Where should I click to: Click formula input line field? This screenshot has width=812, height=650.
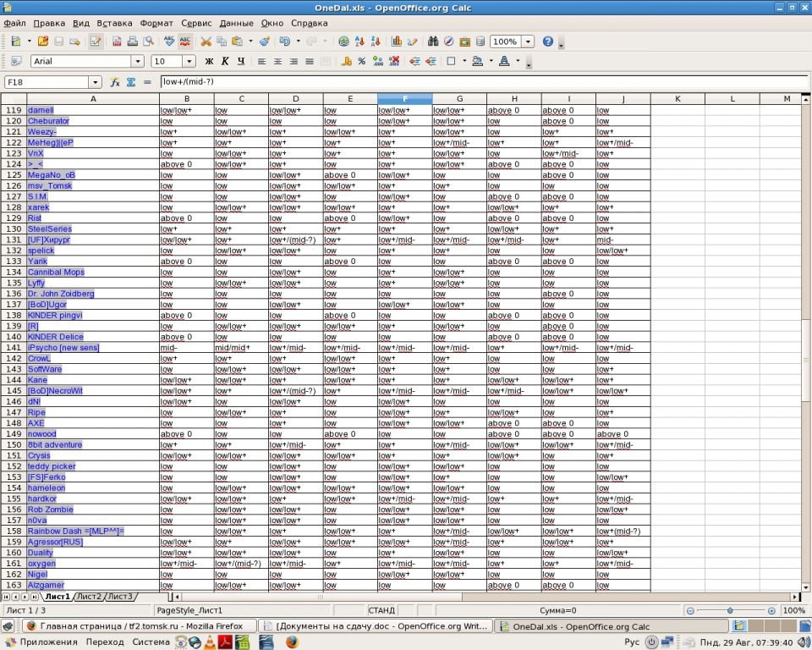coord(484,82)
